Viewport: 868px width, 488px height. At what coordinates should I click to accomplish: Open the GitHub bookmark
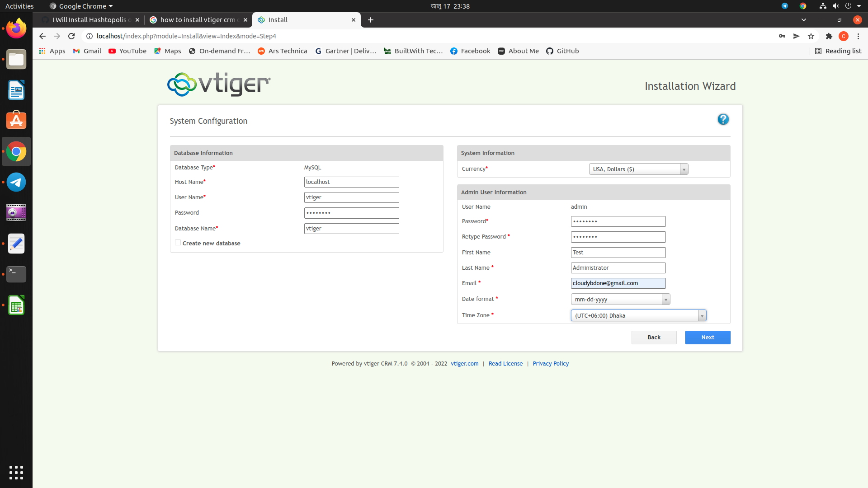(x=562, y=51)
